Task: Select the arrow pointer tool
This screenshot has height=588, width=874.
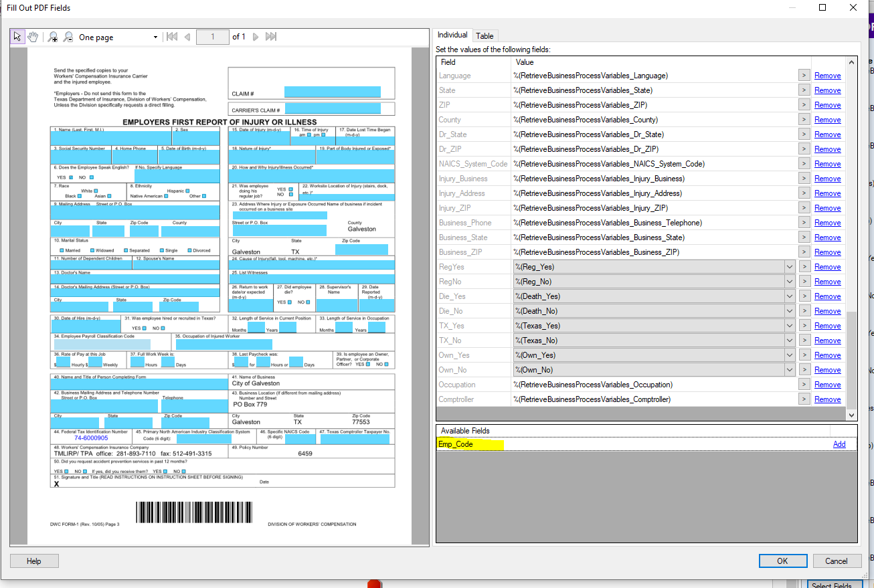Action: 18,37
